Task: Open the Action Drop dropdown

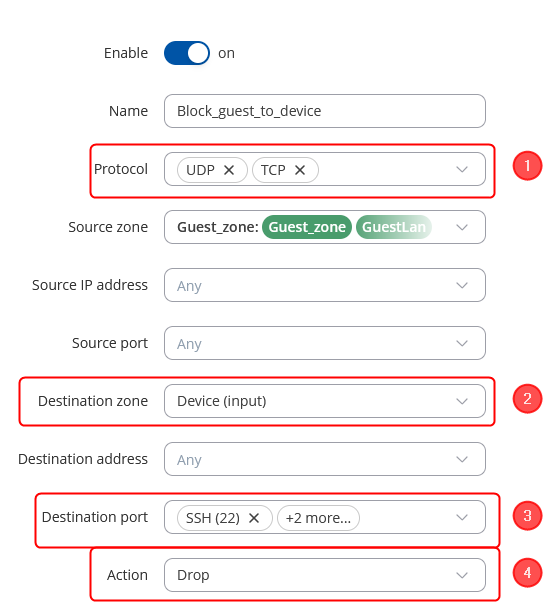Action: coord(325,575)
